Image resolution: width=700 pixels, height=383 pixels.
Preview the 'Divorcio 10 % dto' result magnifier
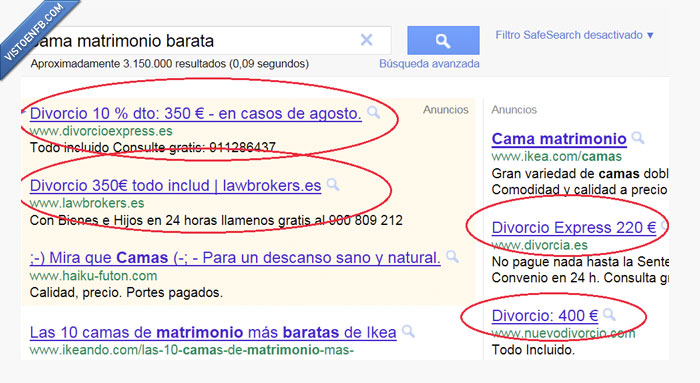tap(374, 112)
